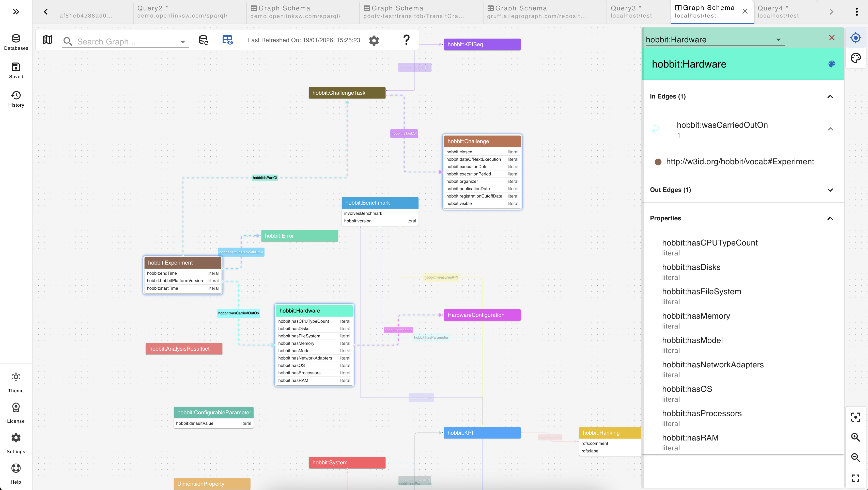Zoom in on the graph canvas

pyautogui.click(x=856, y=437)
